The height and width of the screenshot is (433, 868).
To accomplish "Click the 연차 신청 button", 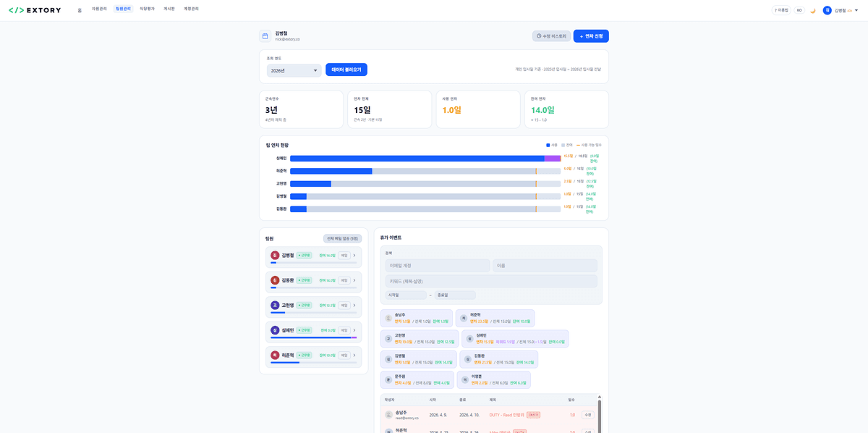I will tap(590, 36).
